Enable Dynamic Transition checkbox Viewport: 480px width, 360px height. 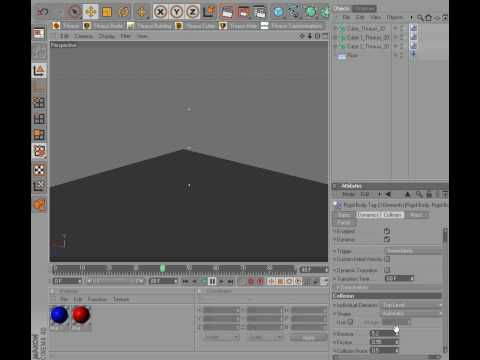(387, 270)
